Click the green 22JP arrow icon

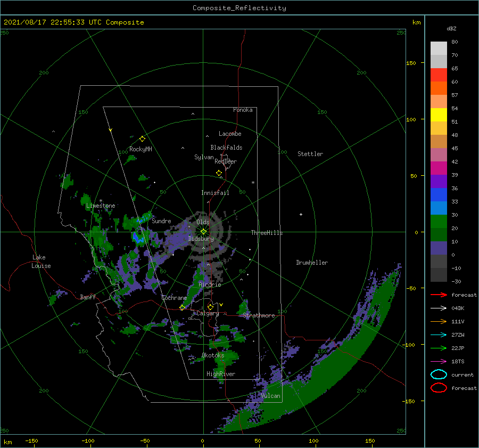(x=439, y=348)
